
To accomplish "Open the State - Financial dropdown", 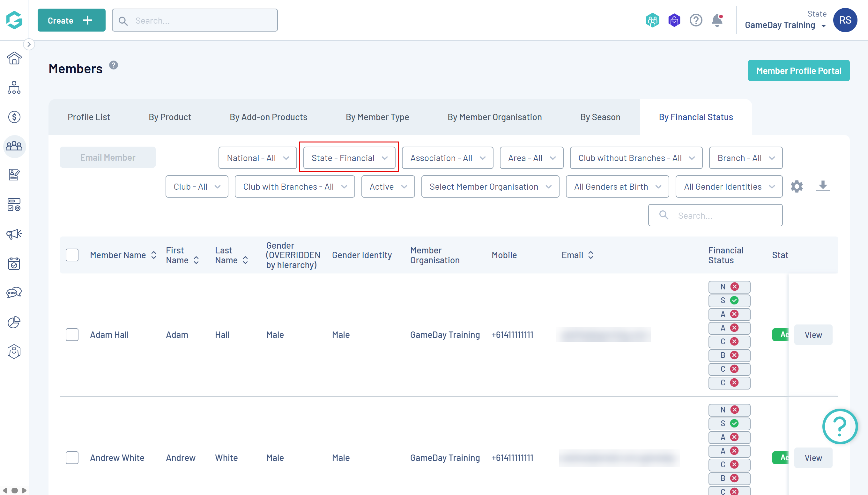I will pos(349,158).
